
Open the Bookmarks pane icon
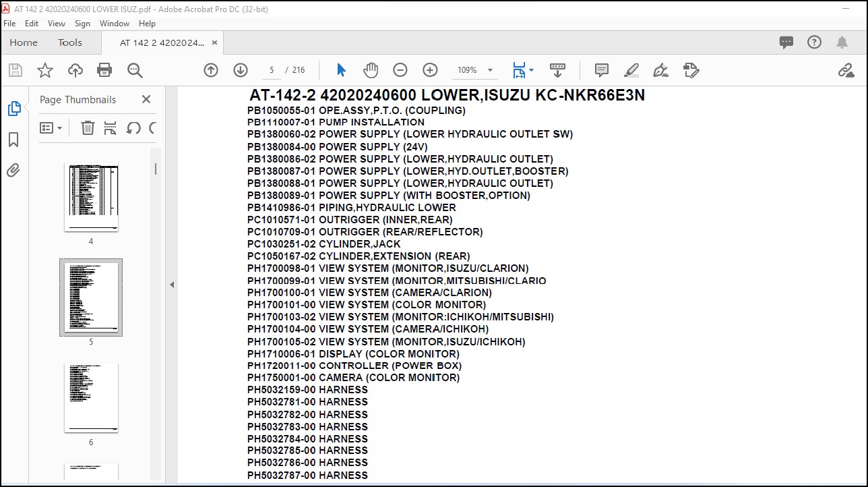point(13,140)
